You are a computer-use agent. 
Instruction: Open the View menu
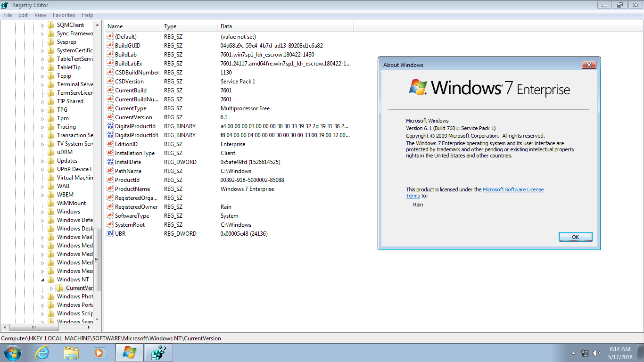(x=41, y=15)
